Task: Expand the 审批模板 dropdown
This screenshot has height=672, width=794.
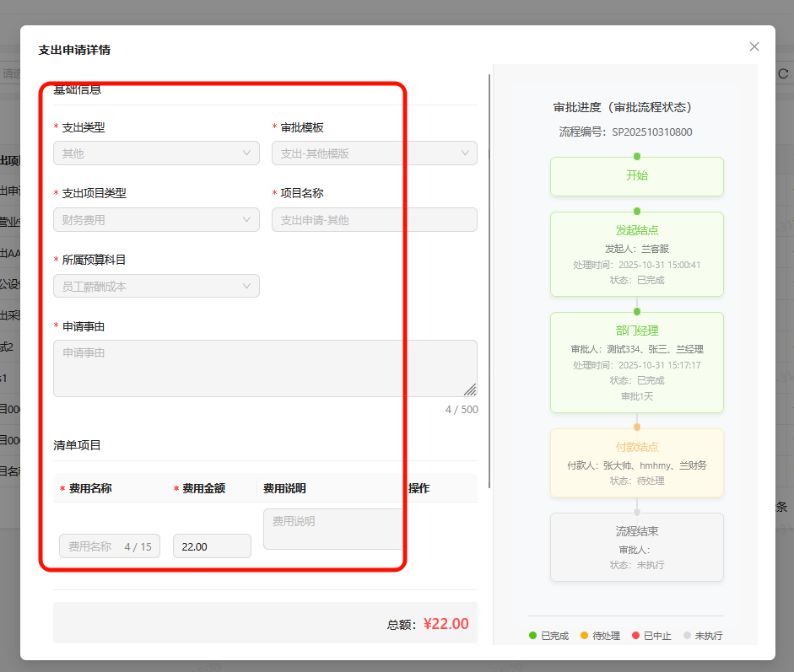Action: click(374, 153)
